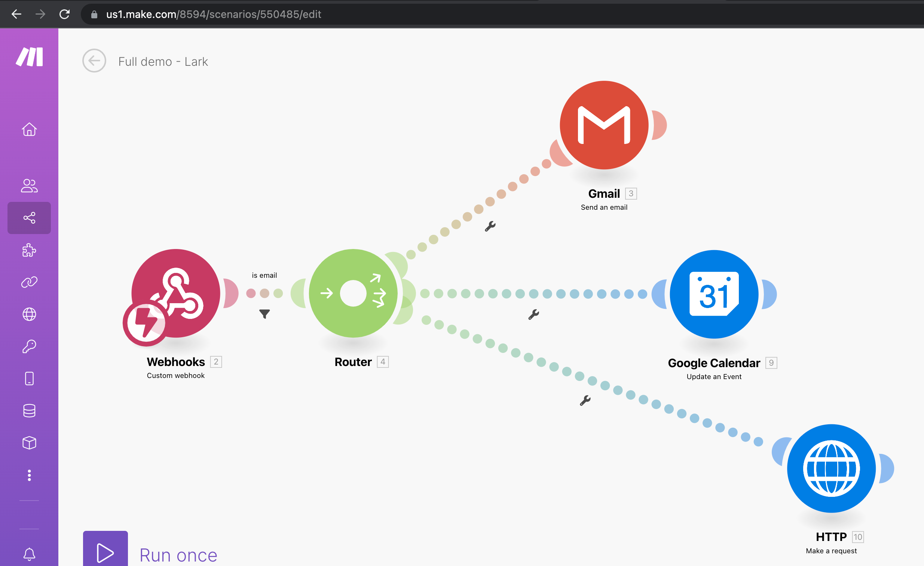The image size is (924, 566).
Task: Rename the scenario title Full demo - Lark
Action: 163,61
